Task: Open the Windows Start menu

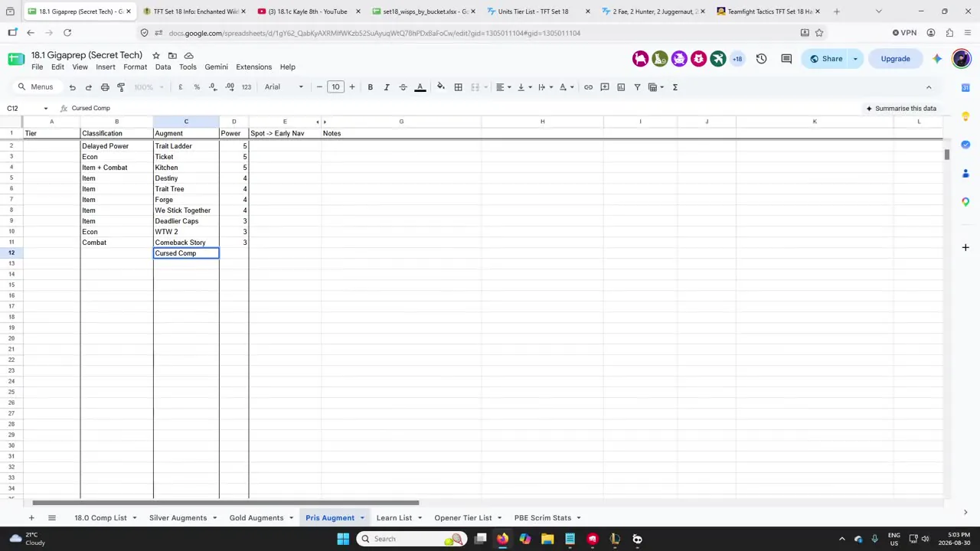Action: [x=343, y=539]
